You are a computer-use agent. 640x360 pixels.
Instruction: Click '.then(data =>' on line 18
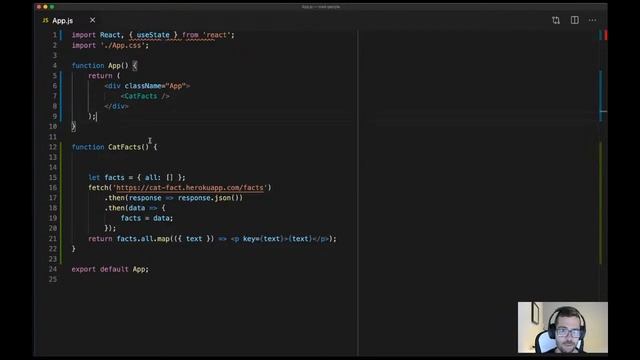coord(131,208)
